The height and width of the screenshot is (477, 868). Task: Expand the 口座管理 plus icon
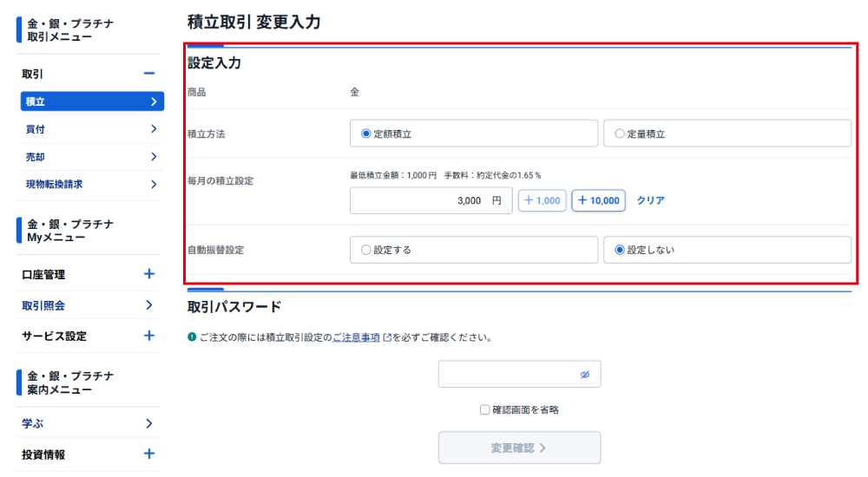[149, 274]
